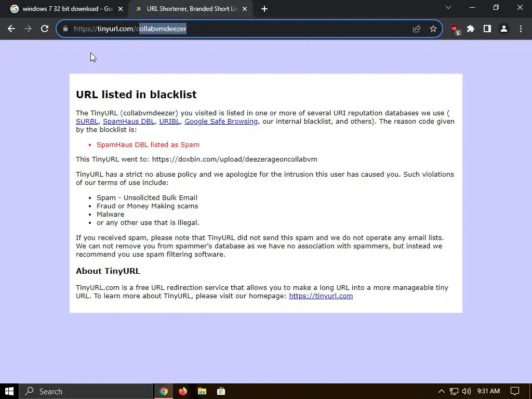The image size is (532, 399).
Task: Click 'or any other use that is illegal.' item
Action: click(x=148, y=223)
